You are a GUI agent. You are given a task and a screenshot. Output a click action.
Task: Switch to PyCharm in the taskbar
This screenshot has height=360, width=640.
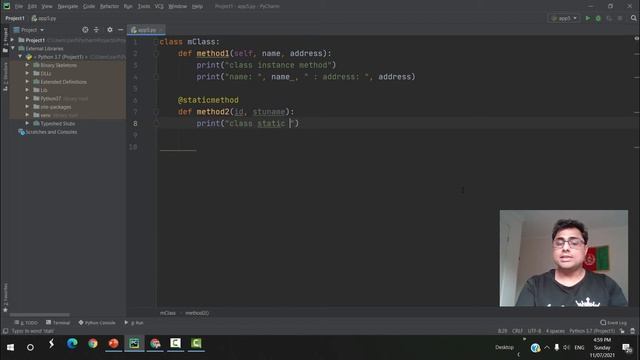134,344
